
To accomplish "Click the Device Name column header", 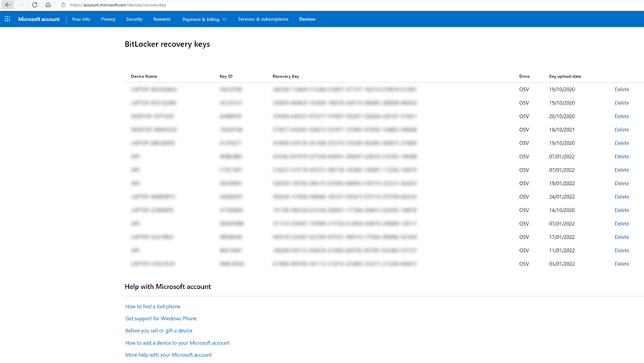I will 144,77.
